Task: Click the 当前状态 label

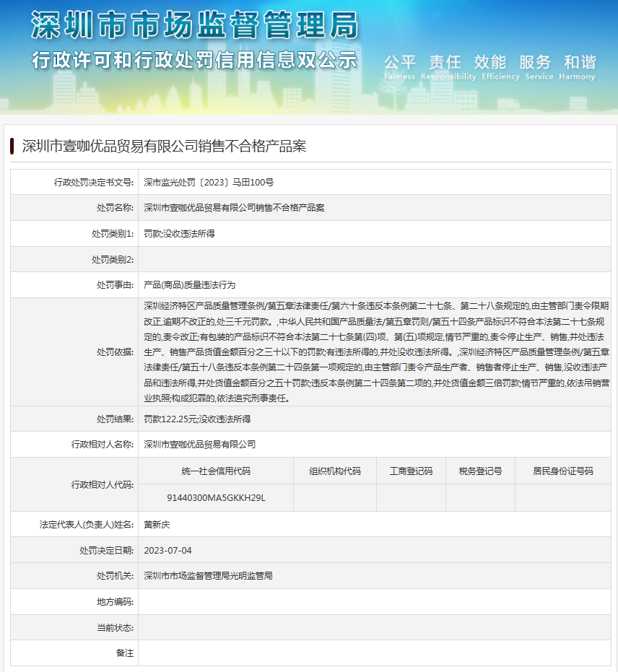Action: [x=116, y=627]
